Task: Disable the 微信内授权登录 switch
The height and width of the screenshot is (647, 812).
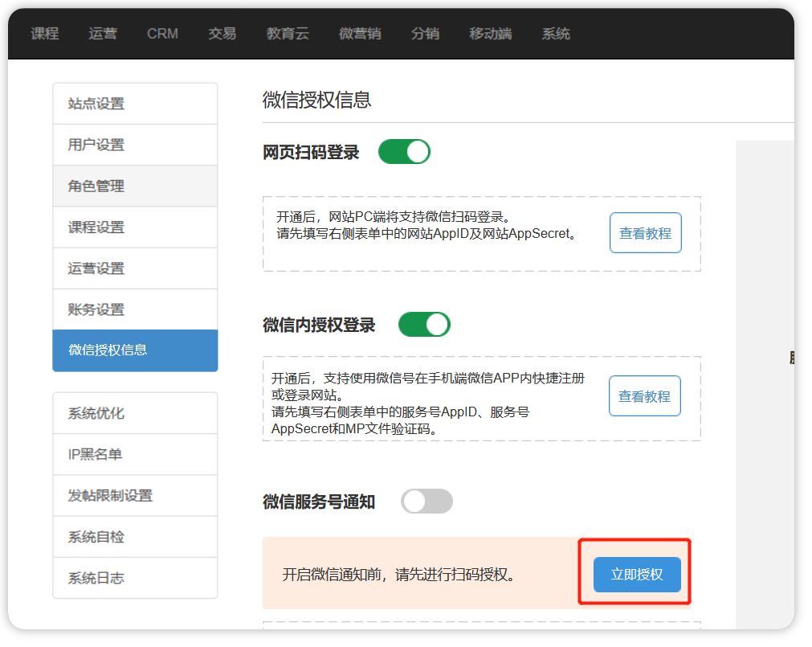Action: click(424, 325)
